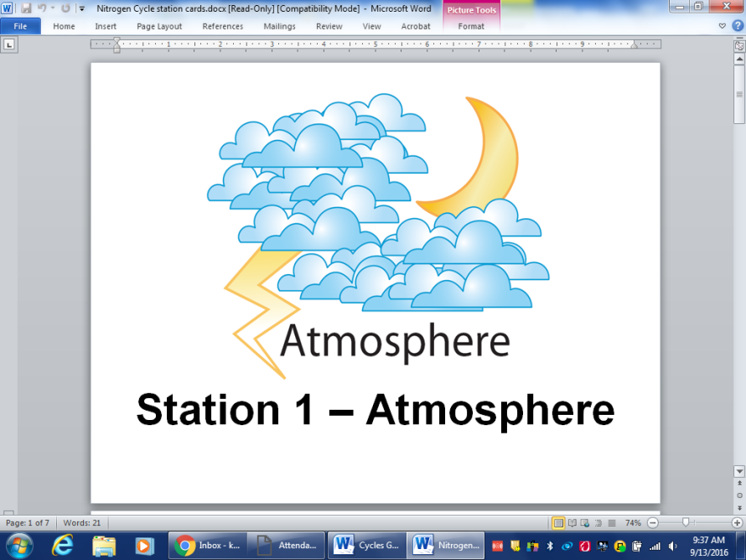
Task: Switch to Outline view
Action: (x=597, y=522)
